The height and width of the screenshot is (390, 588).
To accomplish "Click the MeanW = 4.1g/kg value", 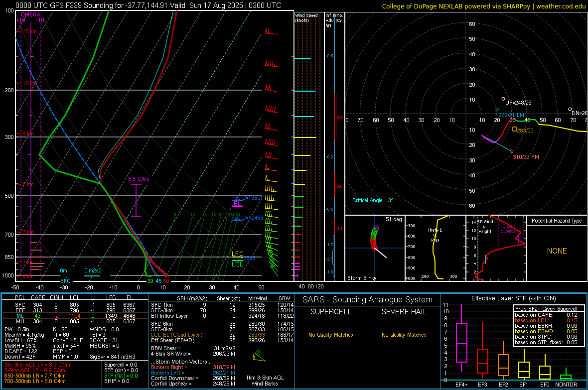I will point(24,335).
